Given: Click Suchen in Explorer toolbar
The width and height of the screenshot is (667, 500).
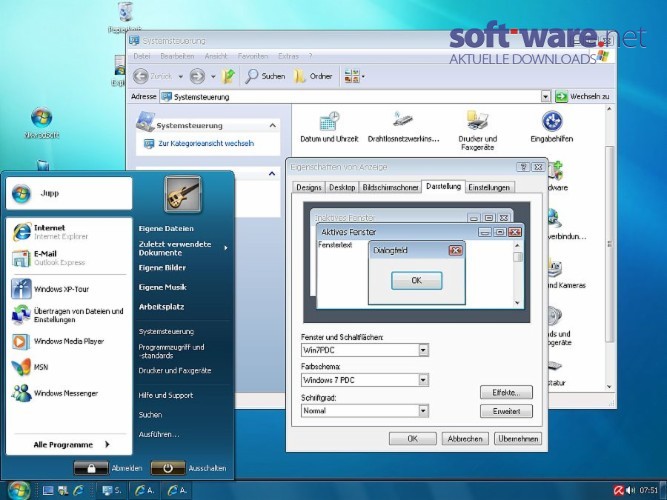Looking at the screenshot, I should 265,76.
